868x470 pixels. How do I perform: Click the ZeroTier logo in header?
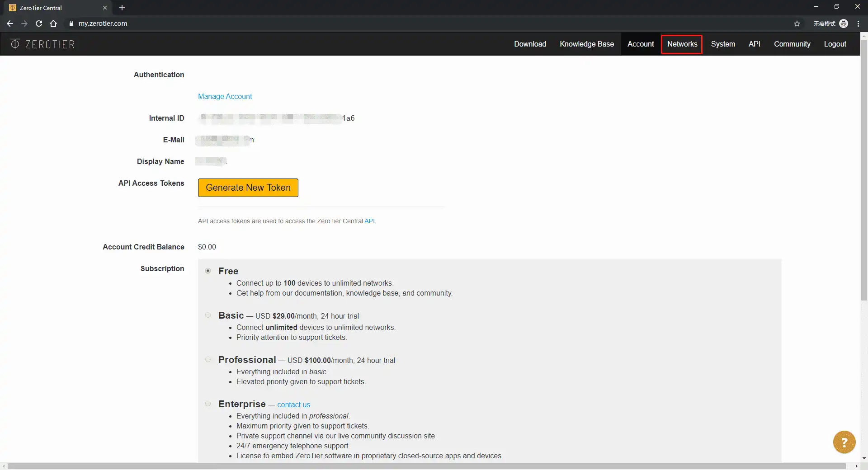tap(42, 44)
